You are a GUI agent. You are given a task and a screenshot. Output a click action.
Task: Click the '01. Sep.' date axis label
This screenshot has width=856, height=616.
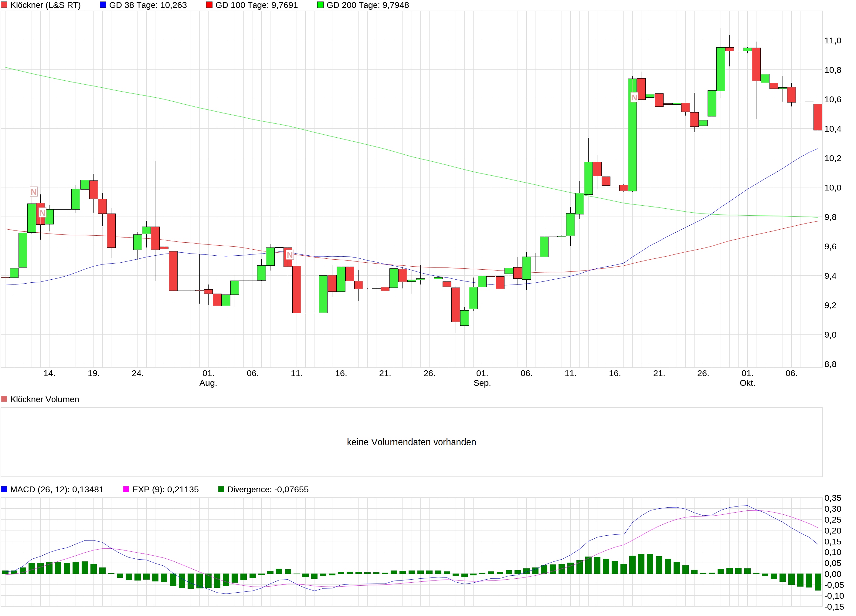(x=482, y=378)
